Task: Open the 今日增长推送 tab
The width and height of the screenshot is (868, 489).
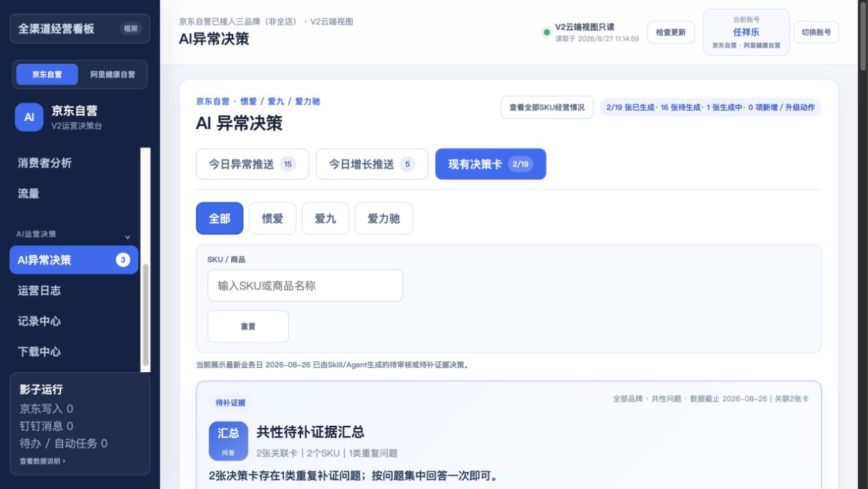Action: 372,164
